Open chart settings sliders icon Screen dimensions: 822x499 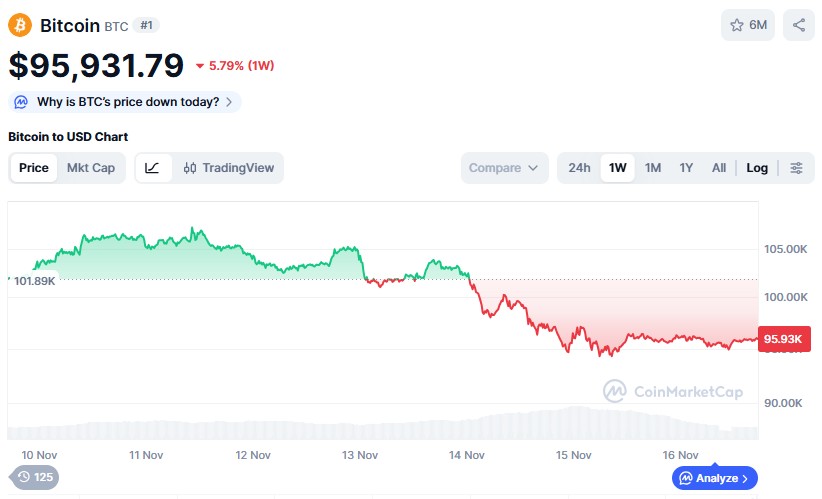(796, 168)
